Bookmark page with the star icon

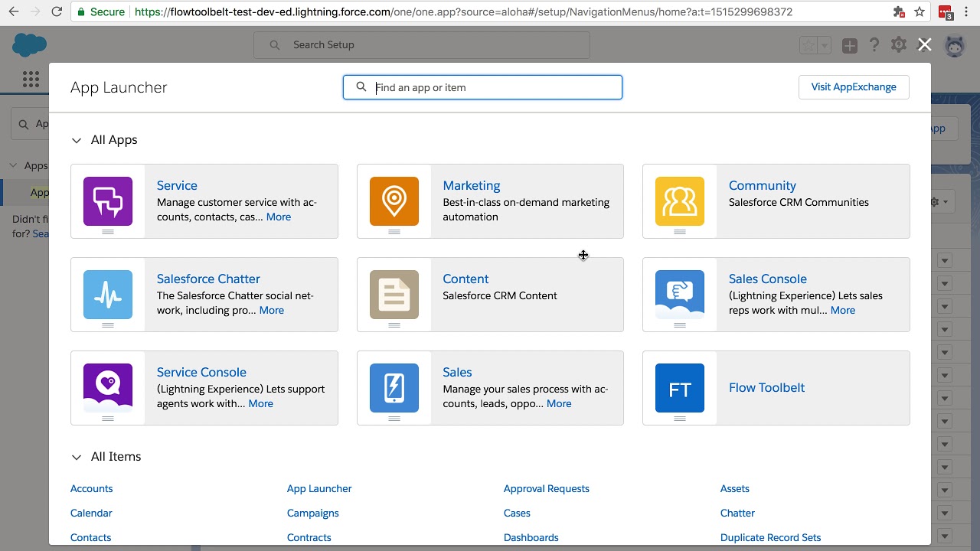(x=920, y=11)
